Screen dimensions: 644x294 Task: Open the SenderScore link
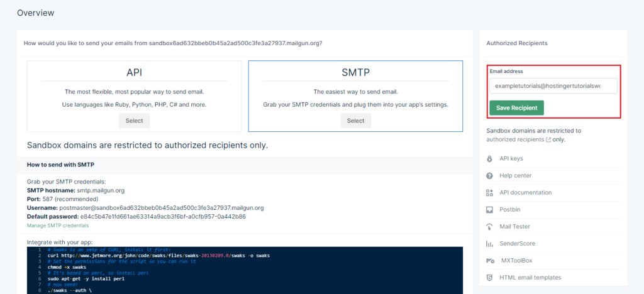[x=518, y=244]
